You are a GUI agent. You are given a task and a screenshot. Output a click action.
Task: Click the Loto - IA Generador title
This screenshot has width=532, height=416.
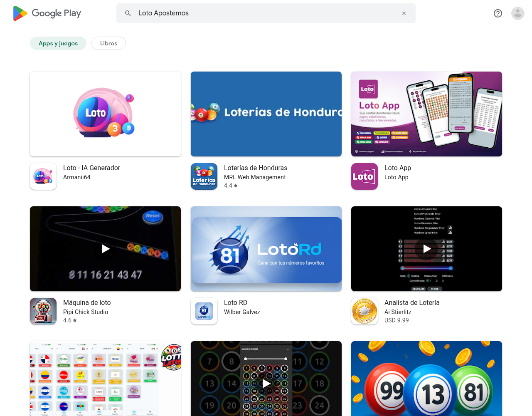[x=91, y=168]
